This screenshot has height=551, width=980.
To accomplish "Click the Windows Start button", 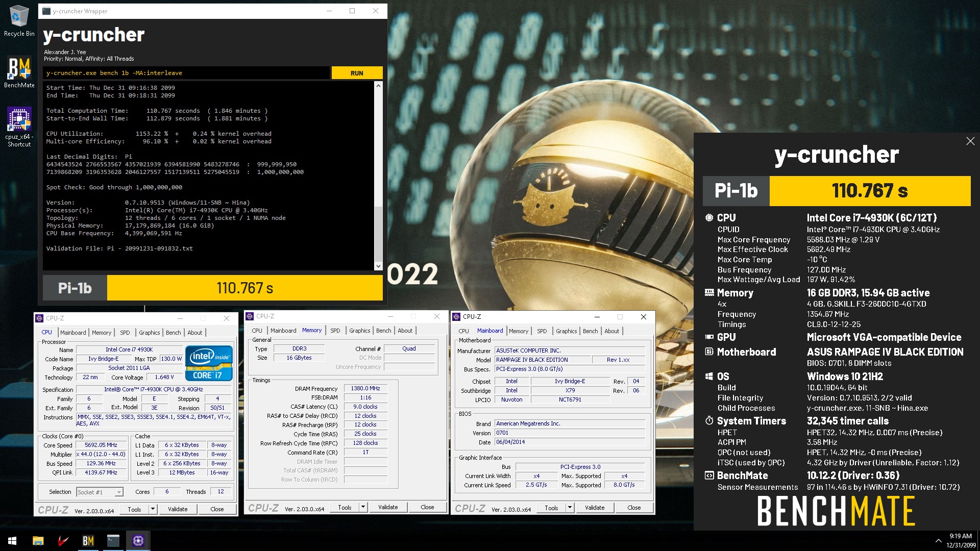I will [x=12, y=541].
